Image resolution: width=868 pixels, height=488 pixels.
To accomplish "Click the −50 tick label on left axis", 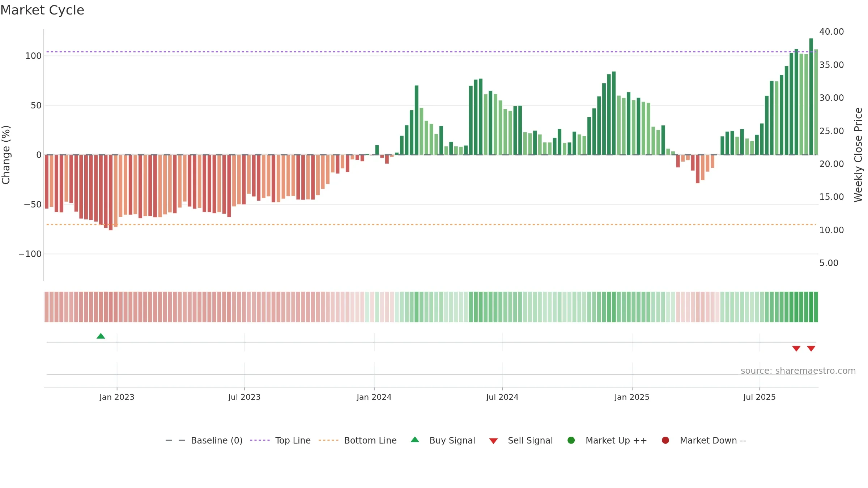I will coord(33,205).
